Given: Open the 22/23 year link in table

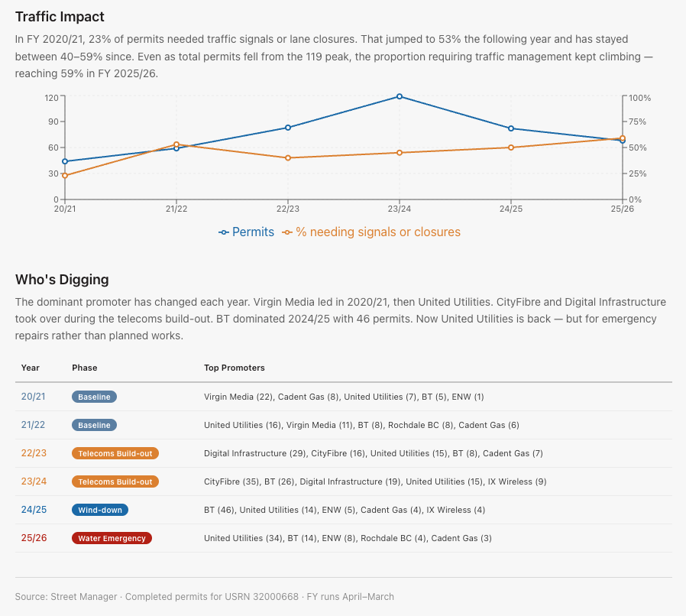Looking at the screenshot, I should [34, 453].
